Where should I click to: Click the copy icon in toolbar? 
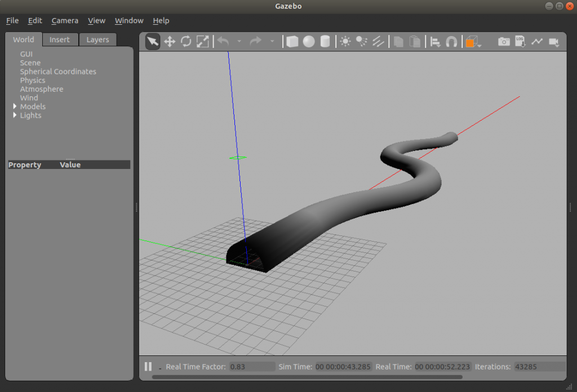pos(398,42)
